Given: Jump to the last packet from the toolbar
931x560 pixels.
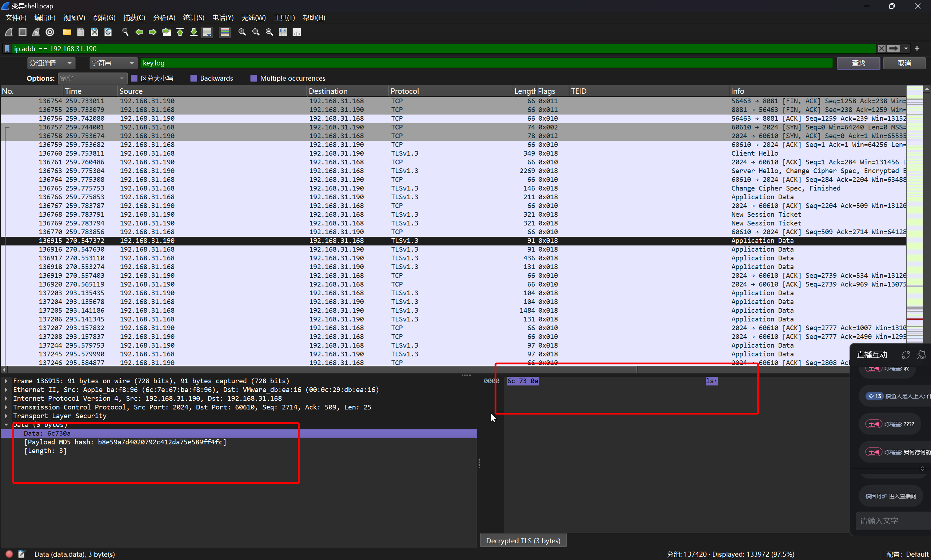Looking at the screenshot, I should (x=193, y=32).
